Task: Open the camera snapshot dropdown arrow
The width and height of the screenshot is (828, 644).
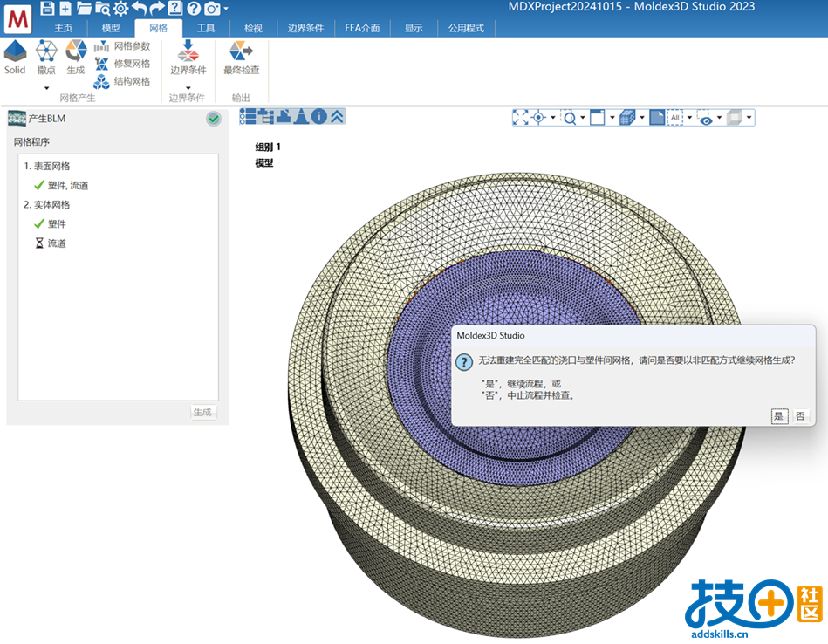Action: tap(226, 9)
